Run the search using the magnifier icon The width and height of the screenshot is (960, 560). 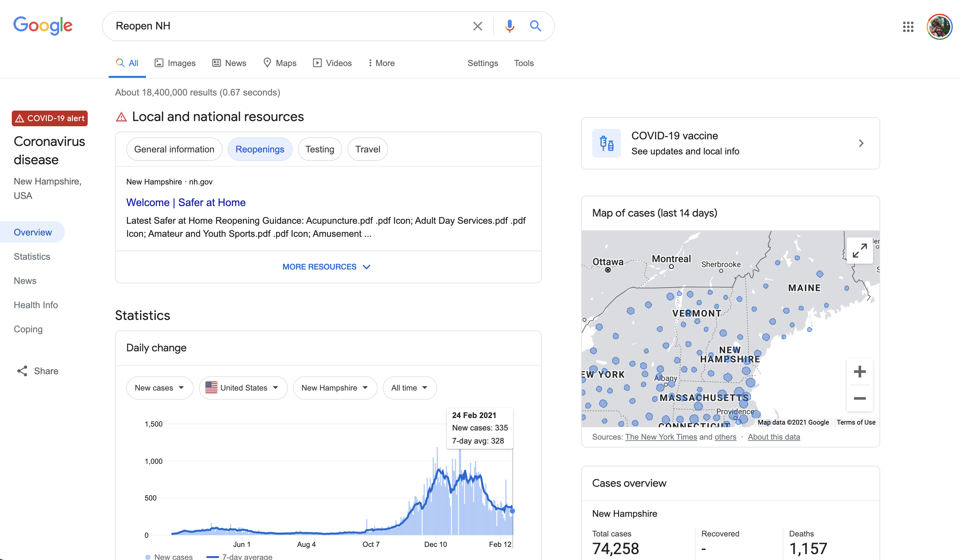(535, 26)
